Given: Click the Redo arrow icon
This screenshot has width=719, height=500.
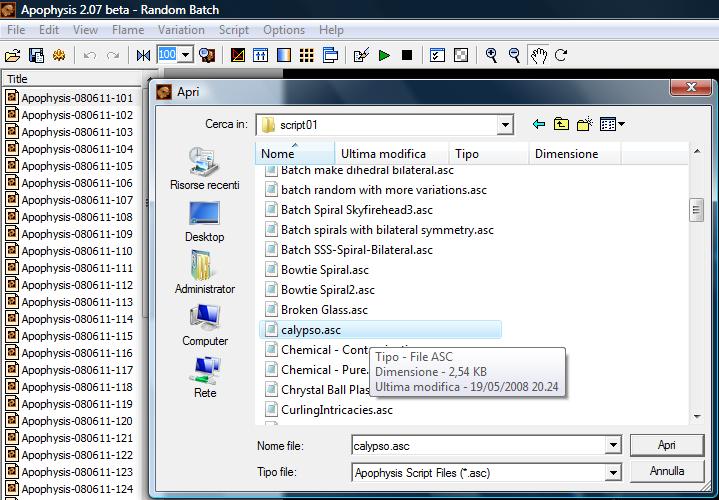Looking at the screenshot, I should (x=113, y=56).
